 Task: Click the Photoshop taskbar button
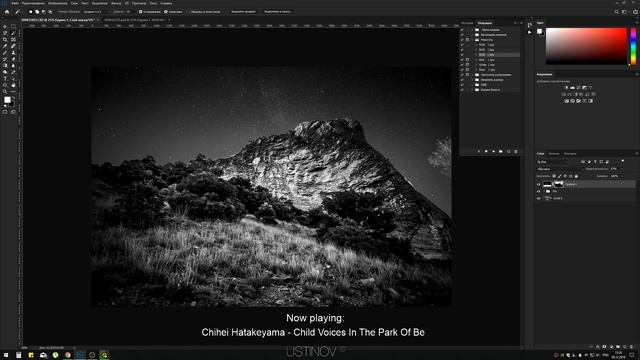coord(80,355)
